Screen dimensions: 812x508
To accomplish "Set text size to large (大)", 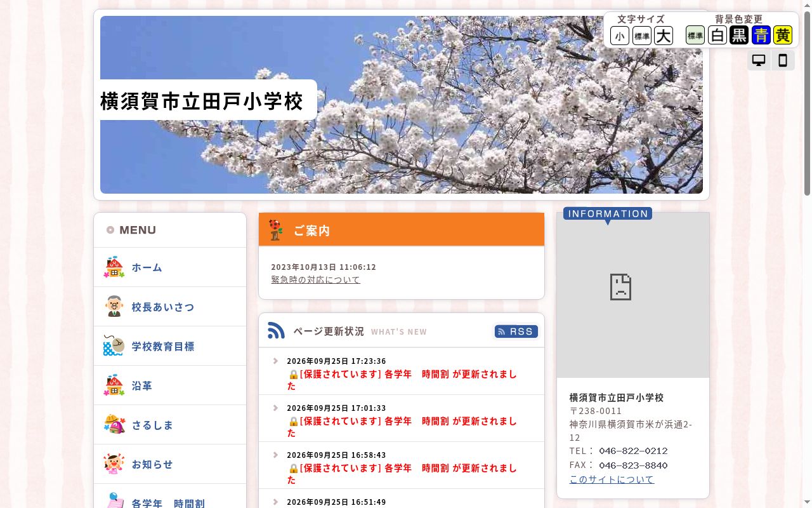I will pyautogui.click(x=664, y=36).
